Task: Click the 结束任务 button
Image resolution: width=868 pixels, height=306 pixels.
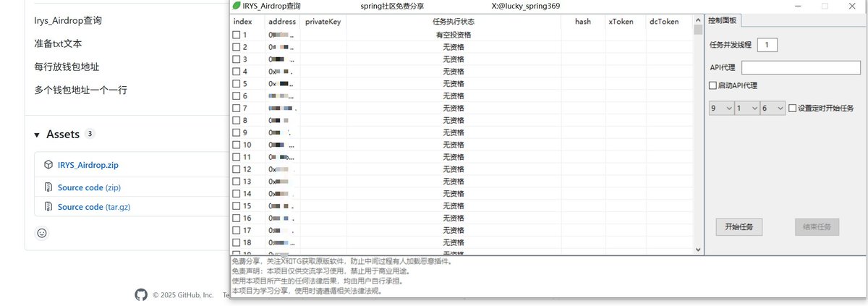Action: pyautogui.click(x=817, y=226)
